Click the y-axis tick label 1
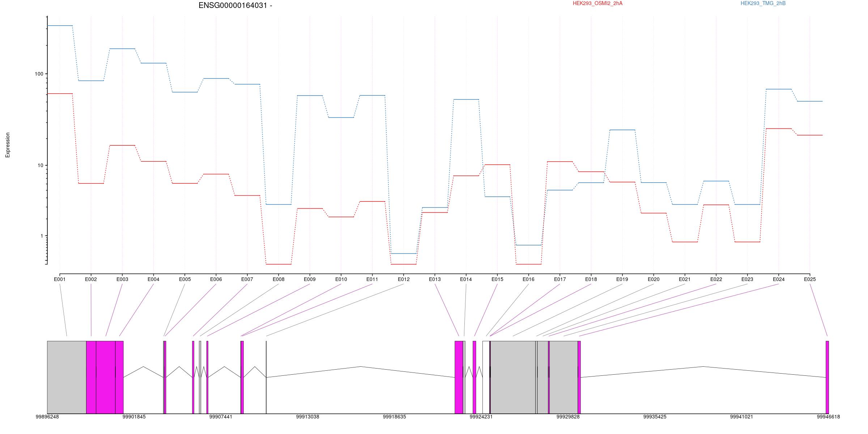 [x=42, y=236]
